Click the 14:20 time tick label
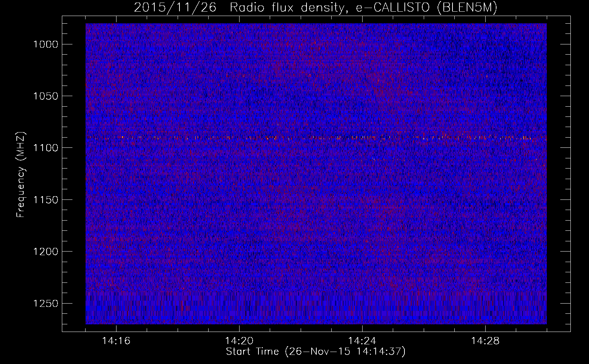This screenshot has height=364, width=589. tap(239, 341)
